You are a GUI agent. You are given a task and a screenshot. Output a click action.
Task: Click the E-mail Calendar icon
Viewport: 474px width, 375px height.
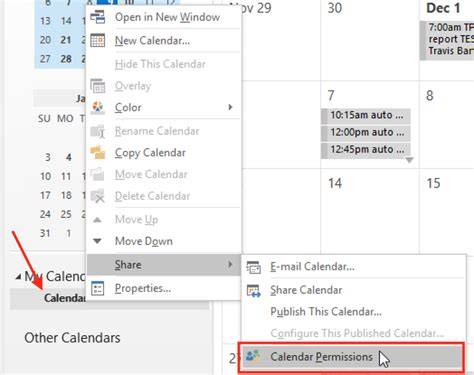[x=254, y=267]
